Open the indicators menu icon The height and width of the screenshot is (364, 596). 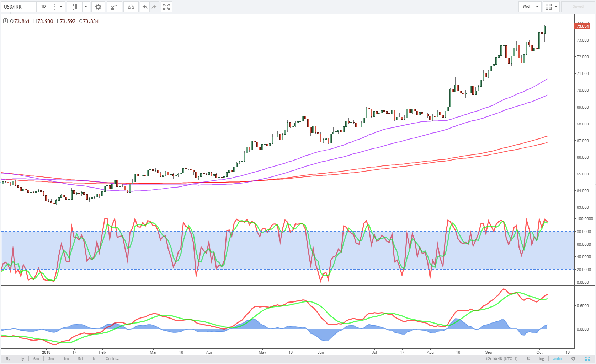pyautogui.click(x=115, y=7)
